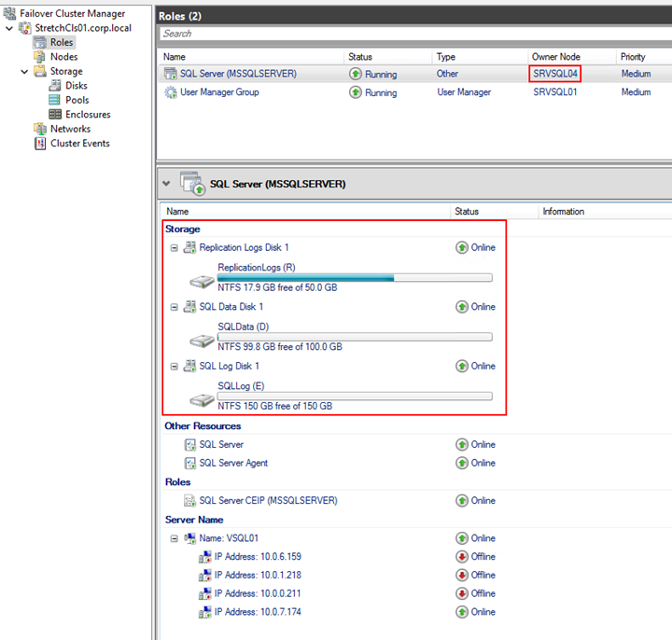The width and height of the screenshot is (672, 640).
Task: Click the Cluster Events icon
Action: 40,143
